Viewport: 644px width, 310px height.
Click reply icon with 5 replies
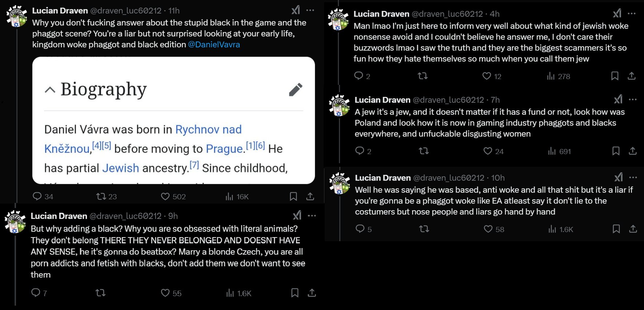[x=360, y=229]
